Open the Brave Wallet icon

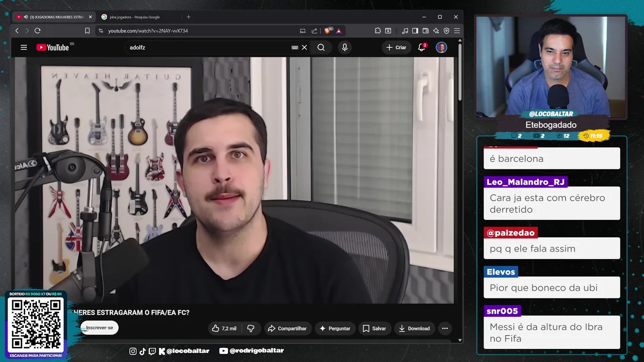(426, 31)
